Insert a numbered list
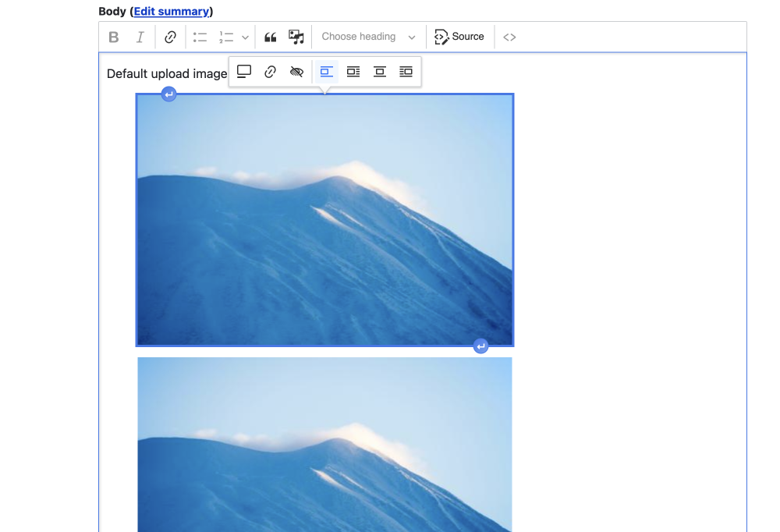Screen dimensions: 780x532 [x=226, y=37]
